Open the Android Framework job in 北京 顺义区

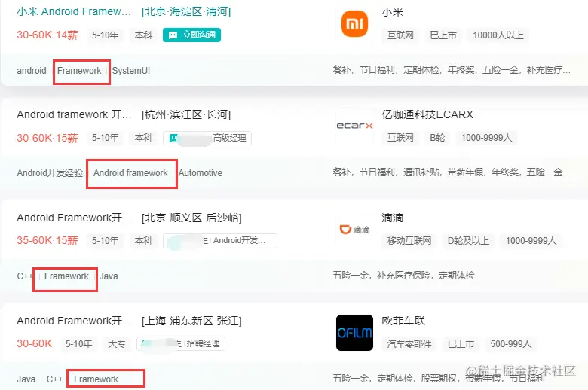tap(74, 218)
